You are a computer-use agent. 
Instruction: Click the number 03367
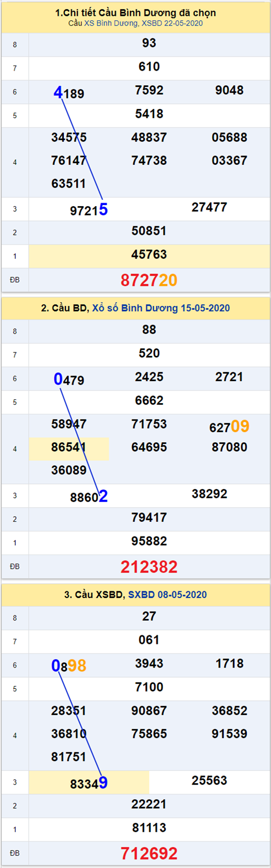click(229, 160)
